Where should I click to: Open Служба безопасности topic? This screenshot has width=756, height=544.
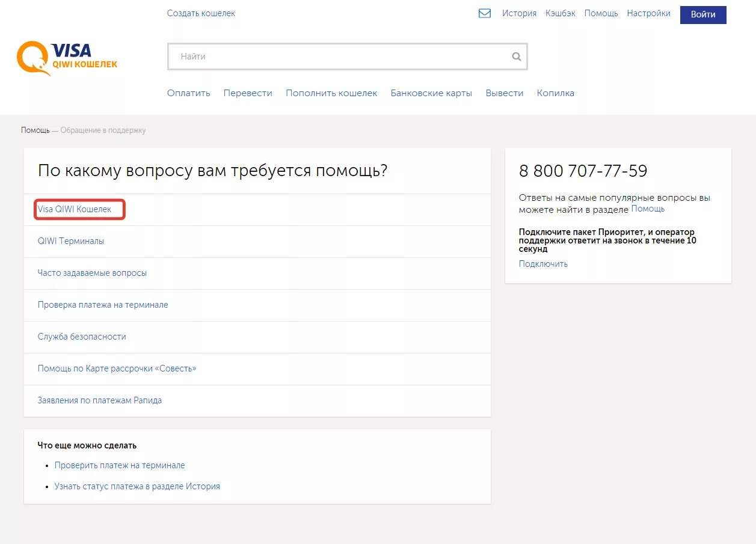tap(82, 337)
